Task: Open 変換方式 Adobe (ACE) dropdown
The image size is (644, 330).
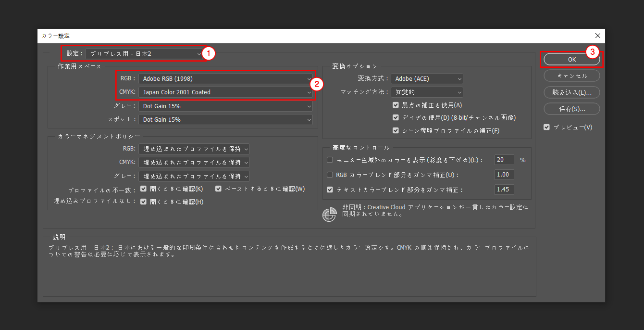Action: point(427,78)
